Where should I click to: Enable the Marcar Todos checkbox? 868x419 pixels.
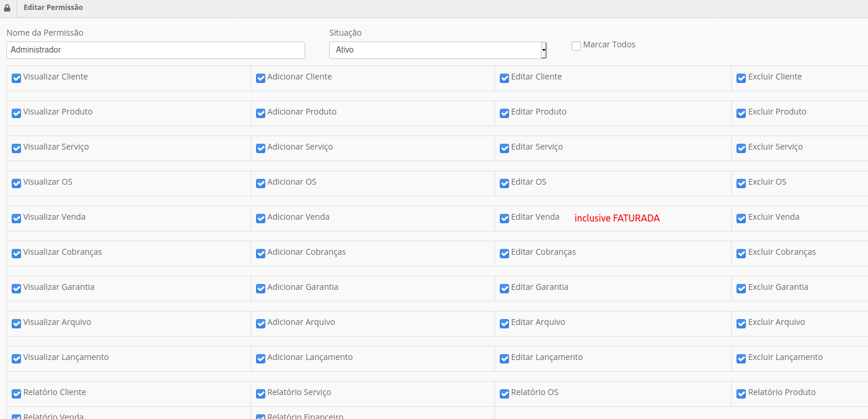[576, 46]
